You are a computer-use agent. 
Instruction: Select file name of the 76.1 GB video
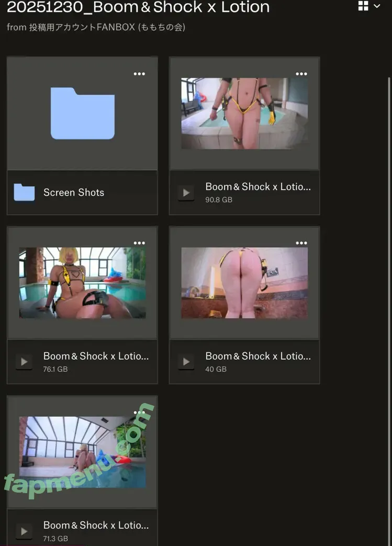click(96, 356)
